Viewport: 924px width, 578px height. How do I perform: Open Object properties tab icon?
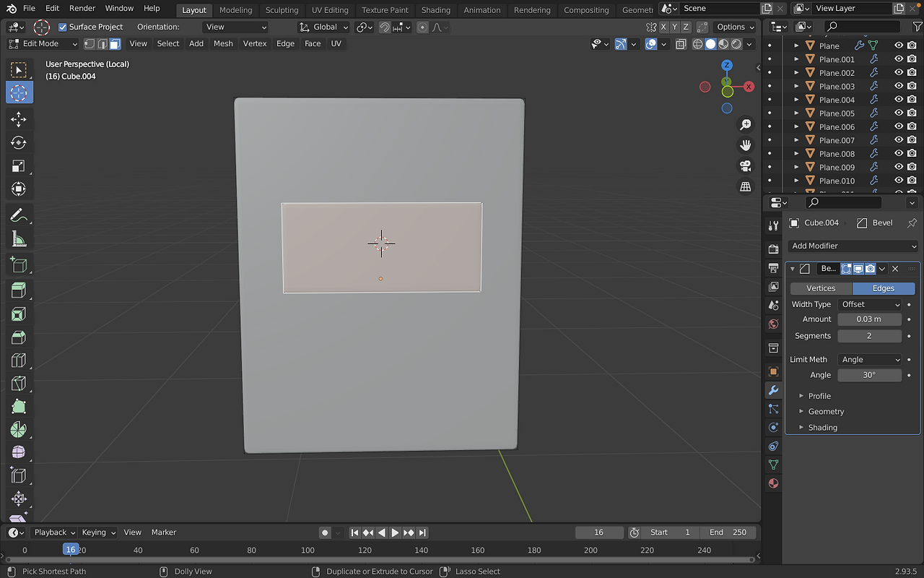(773, 371)
